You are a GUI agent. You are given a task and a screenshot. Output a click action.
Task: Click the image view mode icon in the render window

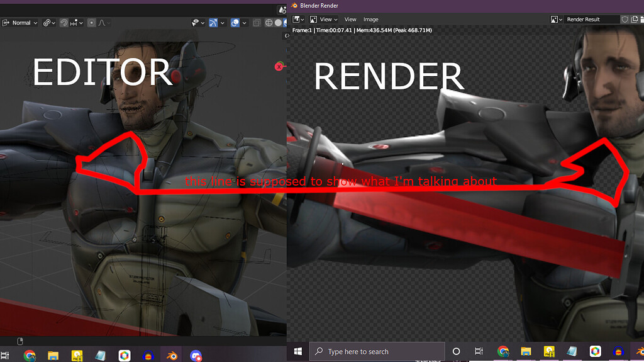tap(313, 20)
